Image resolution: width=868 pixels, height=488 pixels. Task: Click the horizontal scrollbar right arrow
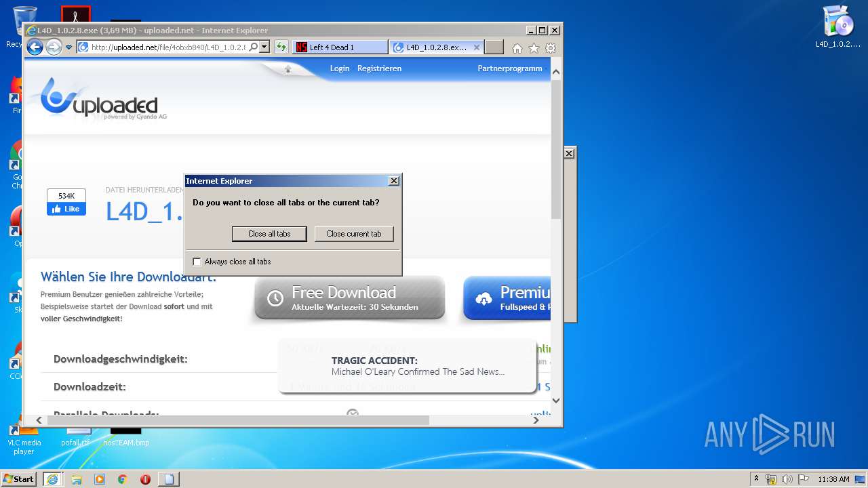(536, 420)
